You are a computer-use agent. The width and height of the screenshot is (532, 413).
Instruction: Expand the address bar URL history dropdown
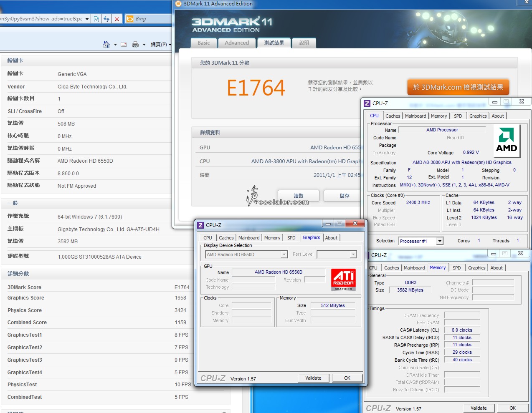point(87,19)
